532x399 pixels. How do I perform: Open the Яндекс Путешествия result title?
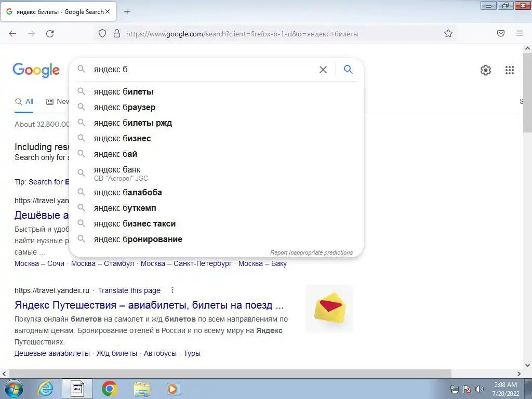click(149, 305)
